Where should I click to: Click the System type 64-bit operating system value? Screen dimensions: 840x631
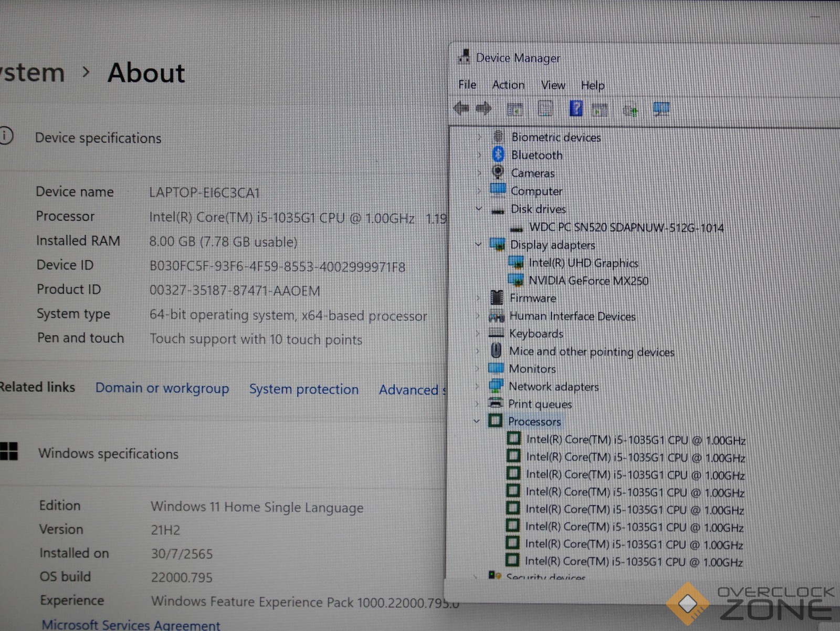click(x=288, y=315)
